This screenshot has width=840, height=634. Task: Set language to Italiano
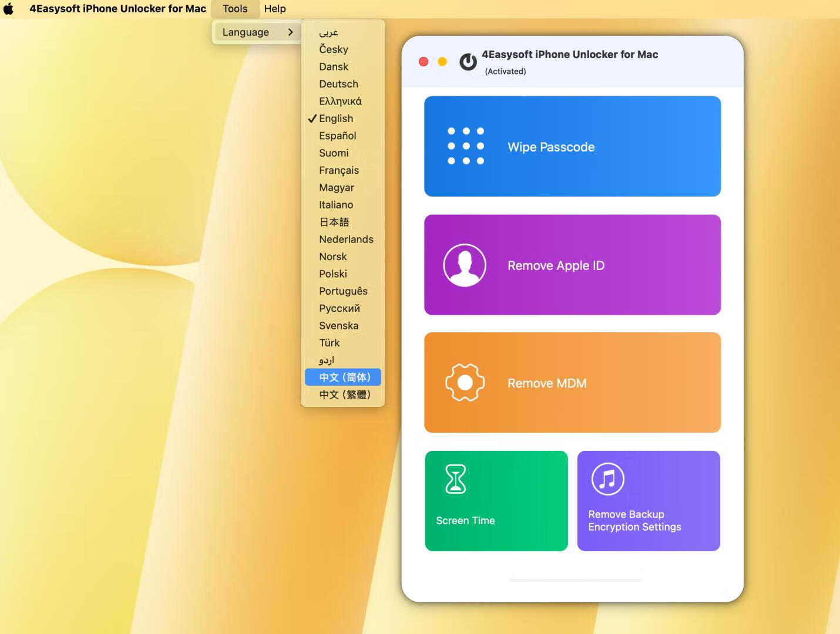point(343,205)
